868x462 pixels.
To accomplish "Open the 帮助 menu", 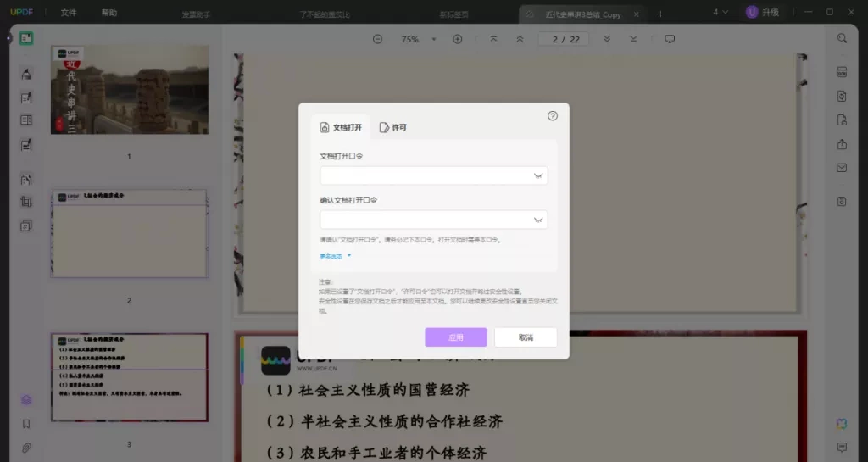I will pyautogui.click(x=109, y=13).
